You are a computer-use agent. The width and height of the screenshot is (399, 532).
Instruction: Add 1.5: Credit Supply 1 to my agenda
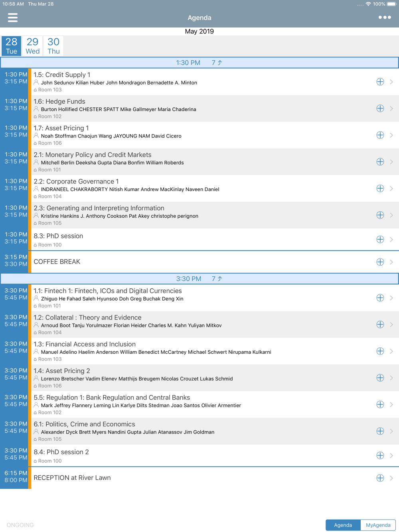tap(380, 82)
